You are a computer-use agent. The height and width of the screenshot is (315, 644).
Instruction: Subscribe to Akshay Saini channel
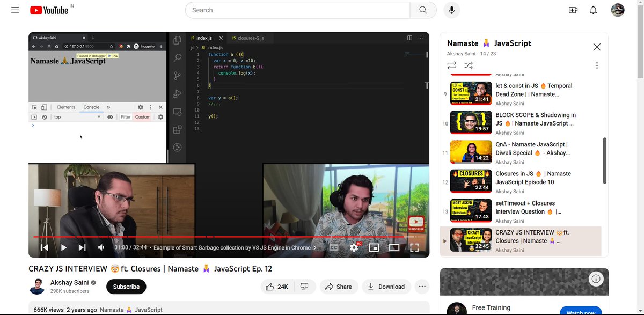coord(126,287)
